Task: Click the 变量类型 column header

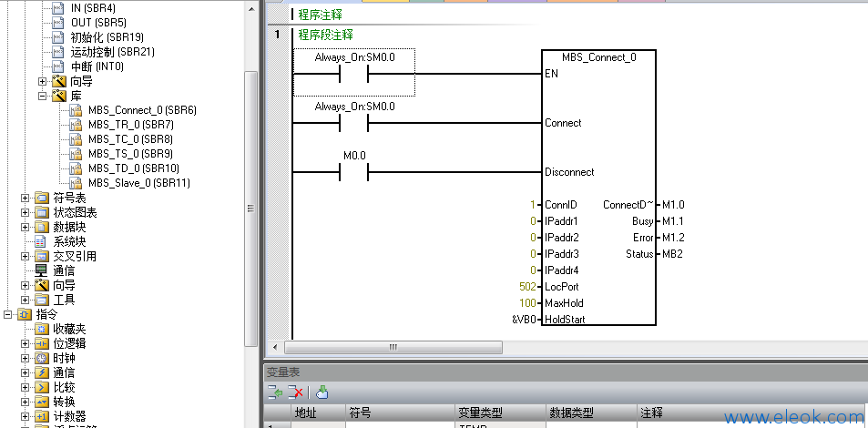Action: click(500, 413)
